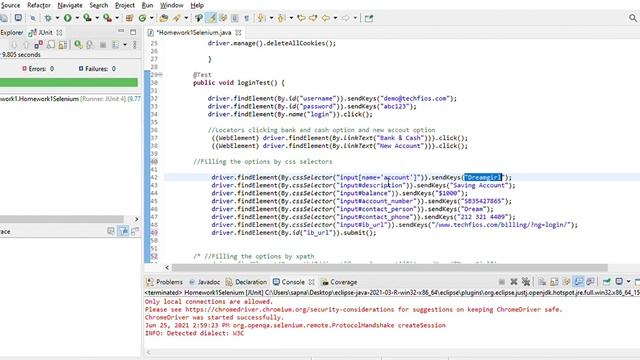Switch to the Package Explorer tab

click(11, 32)
